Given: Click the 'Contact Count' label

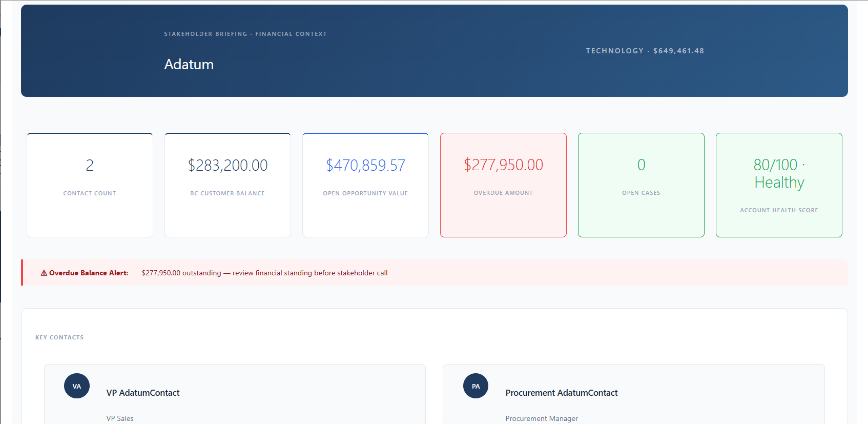Looking at the screenshot, I should 90,193.
